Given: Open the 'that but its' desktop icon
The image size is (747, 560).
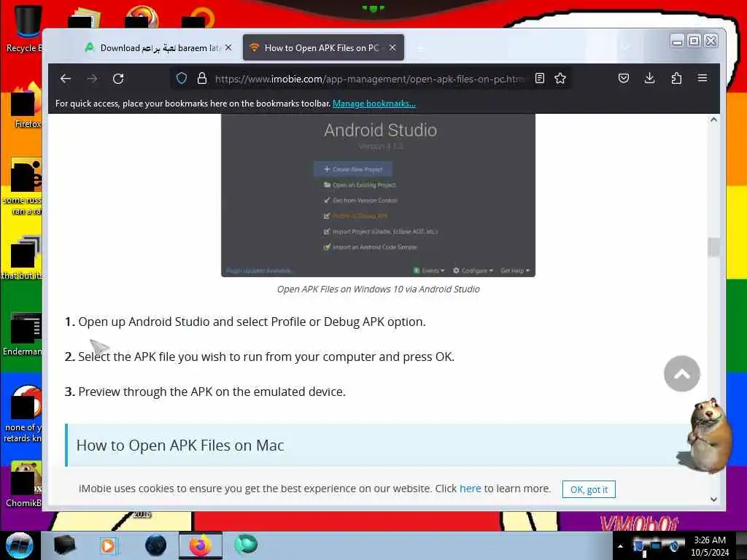Looking at the screenshot, I should point(23,257).
